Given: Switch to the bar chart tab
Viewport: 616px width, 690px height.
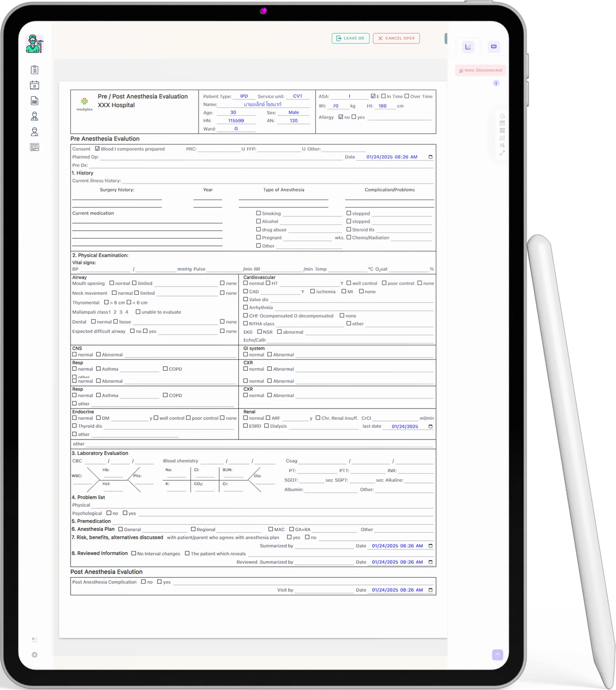Looking at the screenshot, I should pos(468,47).
